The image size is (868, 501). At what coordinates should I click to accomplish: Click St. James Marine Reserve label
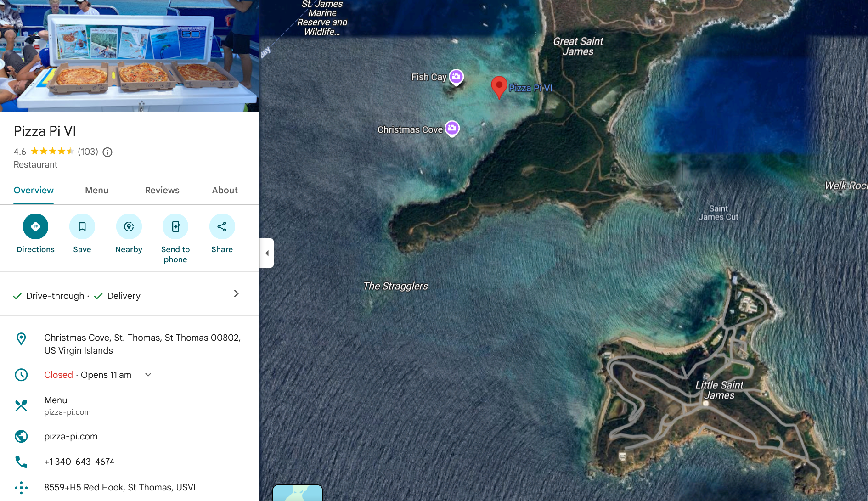(322, 18)
